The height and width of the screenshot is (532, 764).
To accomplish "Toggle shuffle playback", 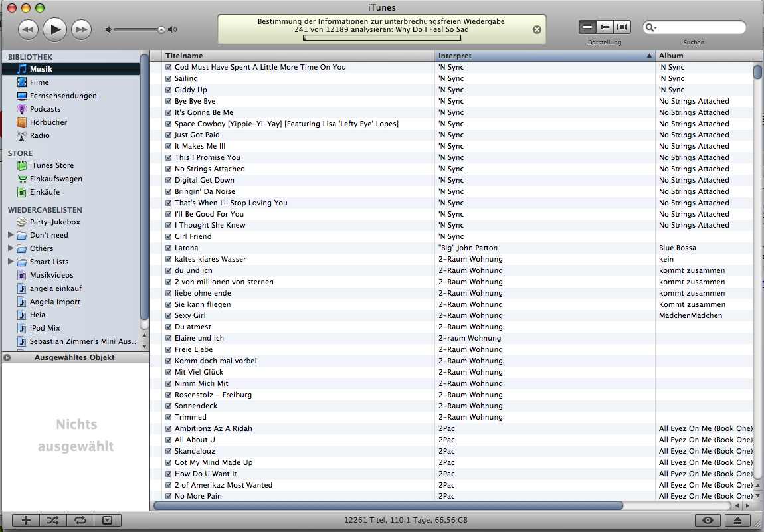I will pyautogui.click(x=53, y=520).
